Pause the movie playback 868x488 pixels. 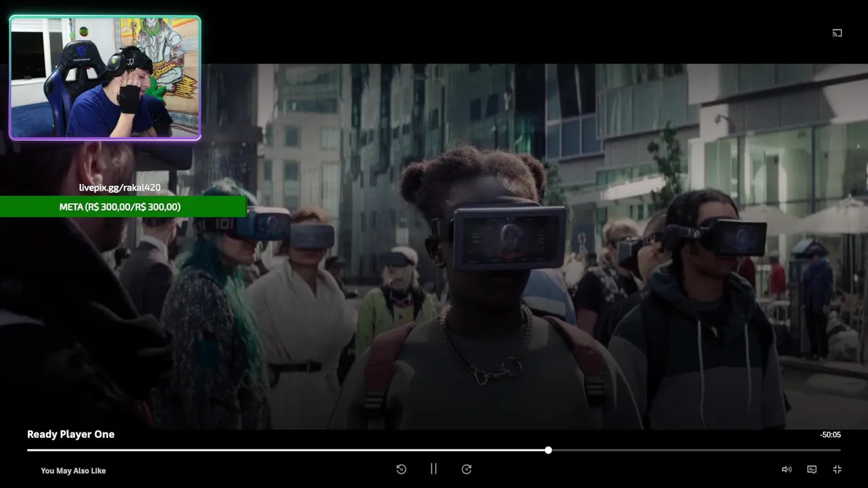(x=433, y=468)
